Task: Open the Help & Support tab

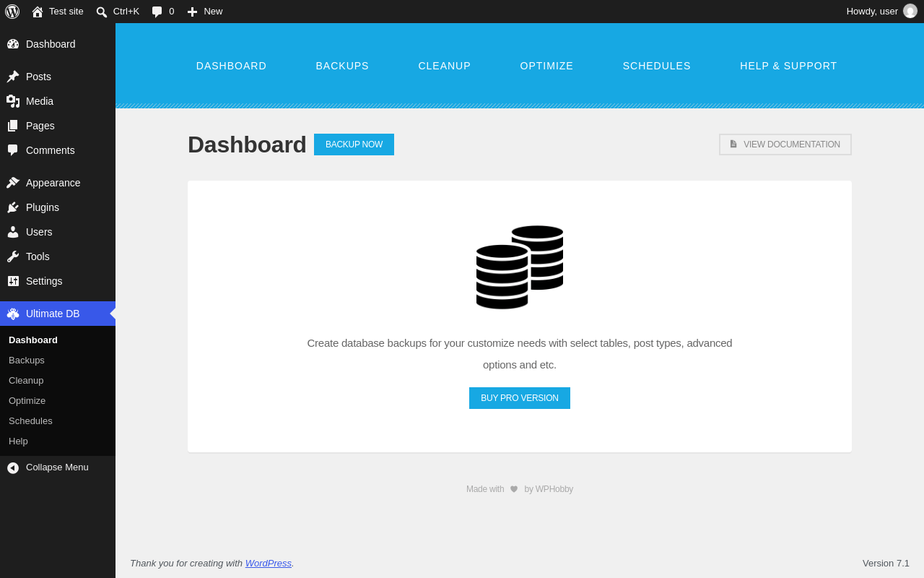Action: pyautogui.click(x=788, y=66)
